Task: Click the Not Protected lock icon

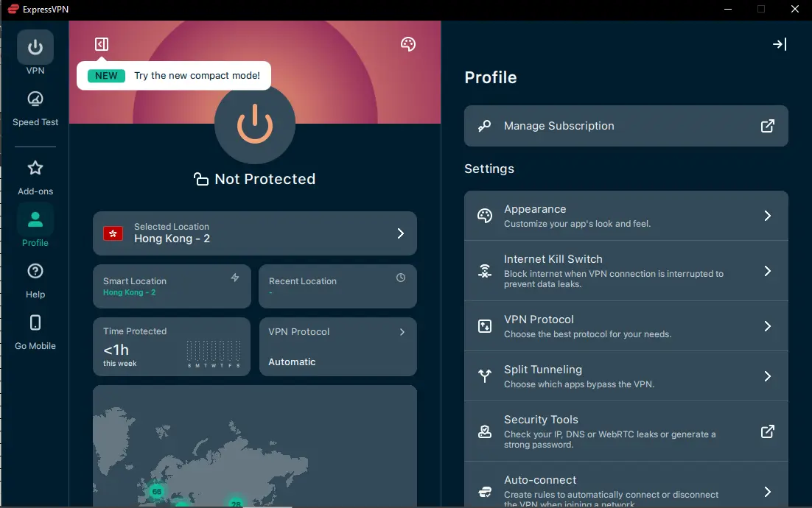Action: [x=201, y=179]
